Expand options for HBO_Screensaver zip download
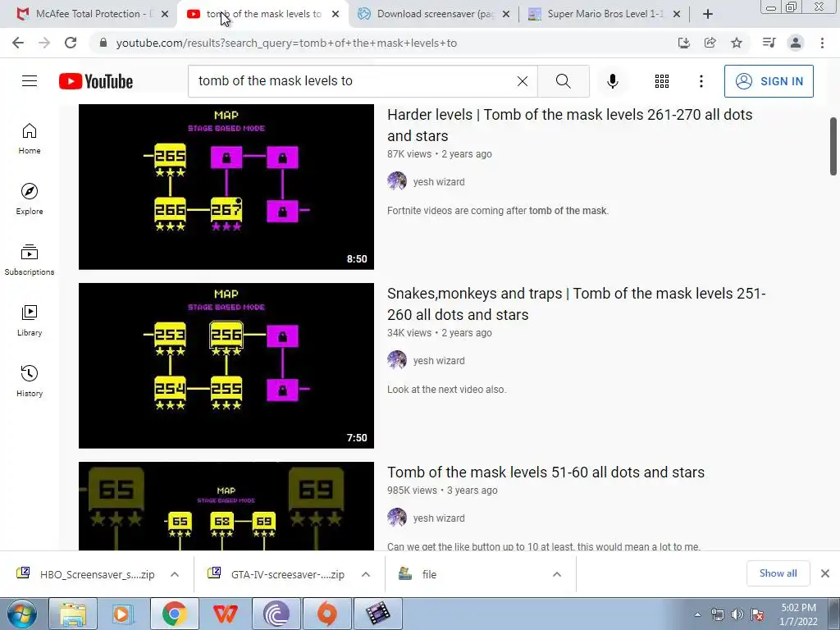840x630 pixels. pos(175,574)
